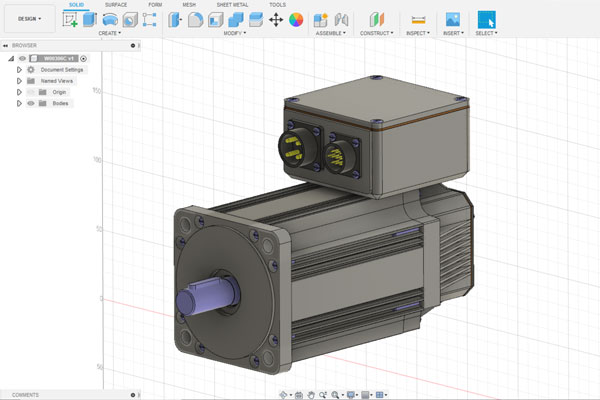Image resolution: width=600 pixels, height=400 pixels.
Task: Switch to the Solid tab
Action: pyautogui.click(x=76, y=5)
